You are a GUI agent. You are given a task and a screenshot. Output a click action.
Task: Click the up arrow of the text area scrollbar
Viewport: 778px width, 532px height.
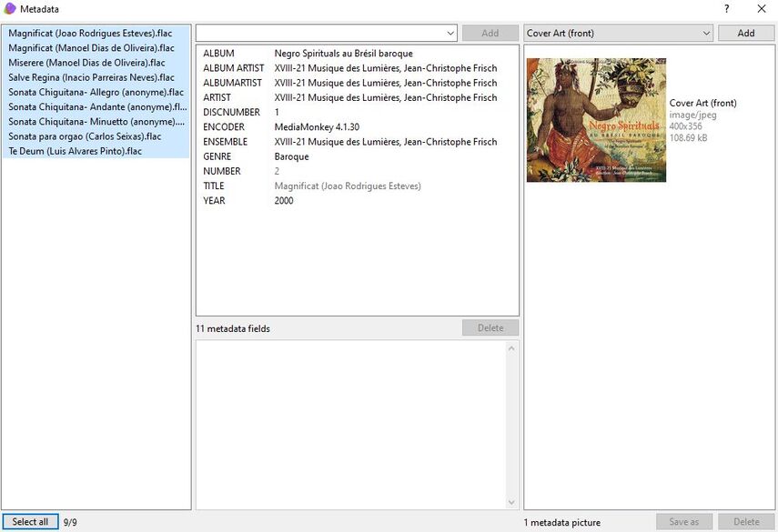[x=511, y=348]
